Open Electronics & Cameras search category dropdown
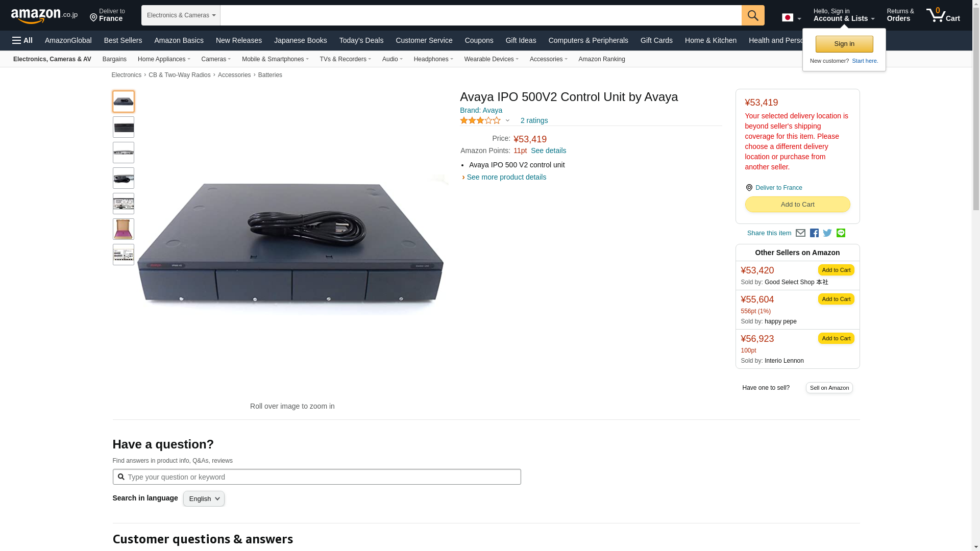The image size is (980, 551). coord(181,15)
